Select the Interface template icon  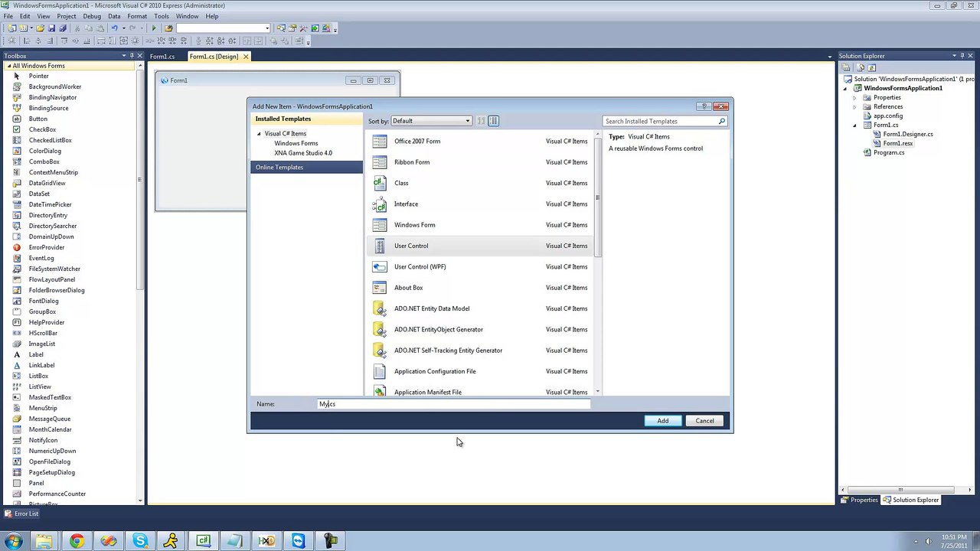tap(380, 204)
